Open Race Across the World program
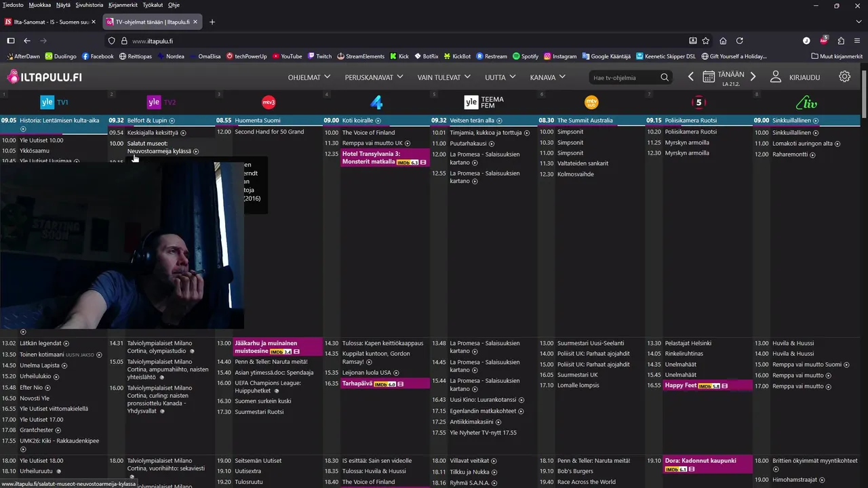The image size is (868, 488). tap(587, 482)
